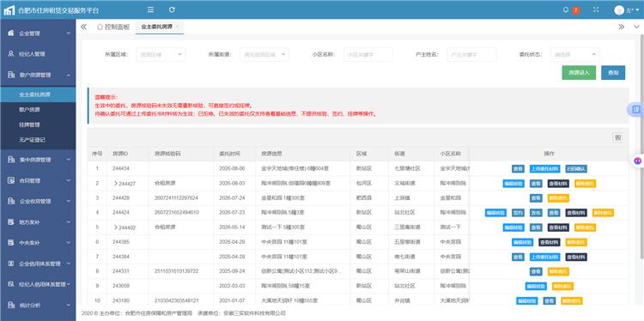Screen dimensions: 644x321
Task: Open 散户房源 submenu item
Action: (x=38, y=110)
